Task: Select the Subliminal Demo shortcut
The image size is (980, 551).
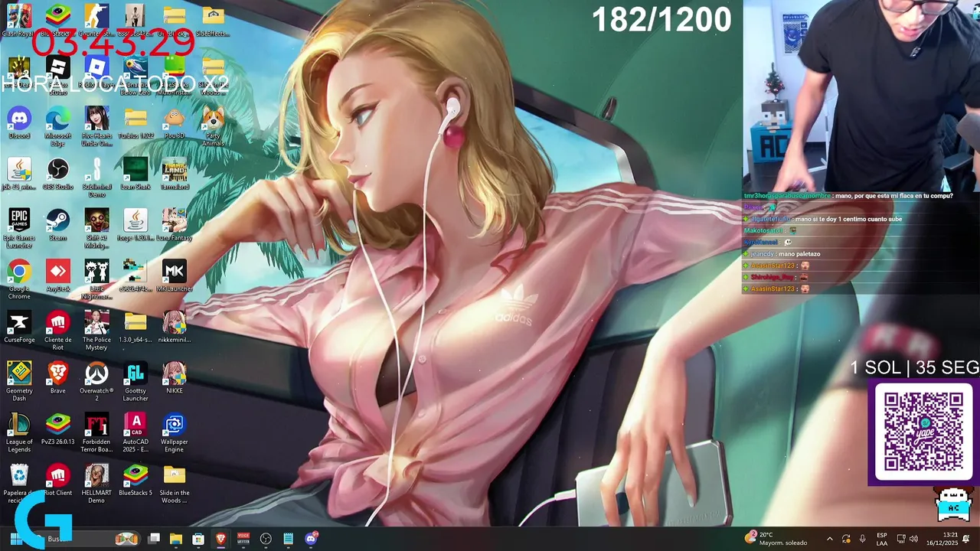Action: tap(96, 178)
